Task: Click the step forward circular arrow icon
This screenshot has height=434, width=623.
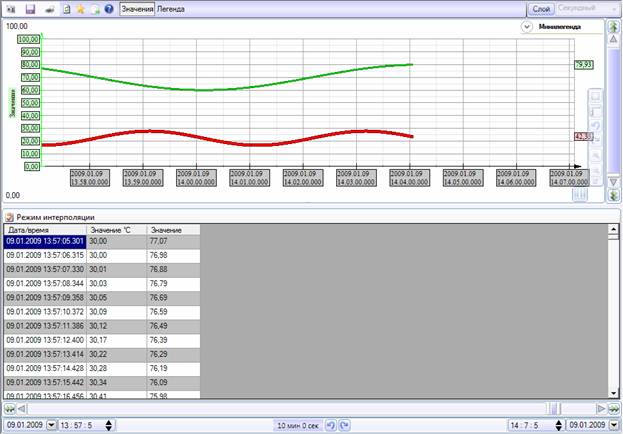Action: 344,425
